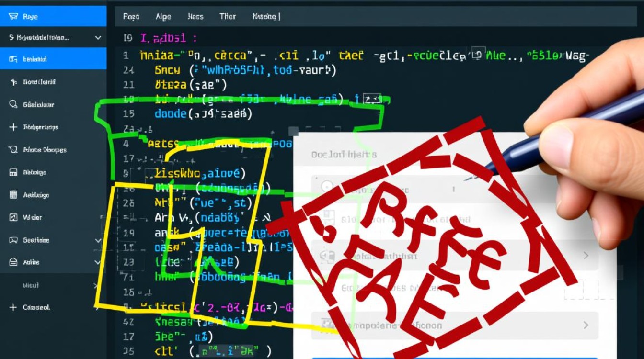Image resolution: width=644 pixels, height=359 pixels.
Task: Click the pin icon in the sidebar
Action: [x=13, y=82]
